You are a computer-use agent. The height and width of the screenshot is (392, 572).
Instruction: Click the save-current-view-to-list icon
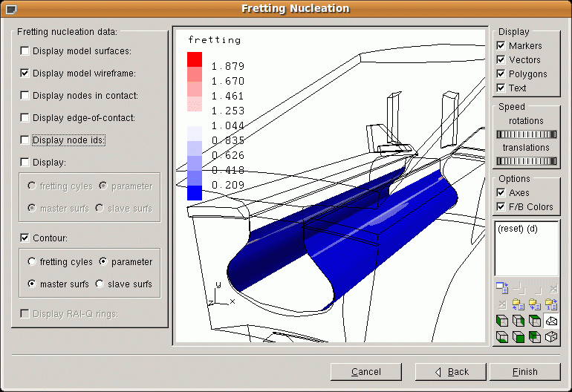502,288
